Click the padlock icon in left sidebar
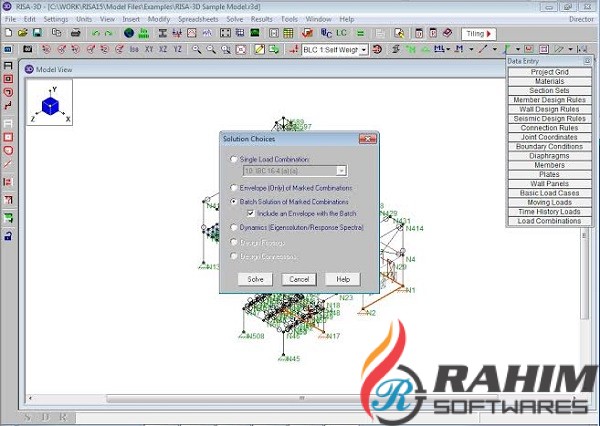600x426 pixels. (8, 235)
